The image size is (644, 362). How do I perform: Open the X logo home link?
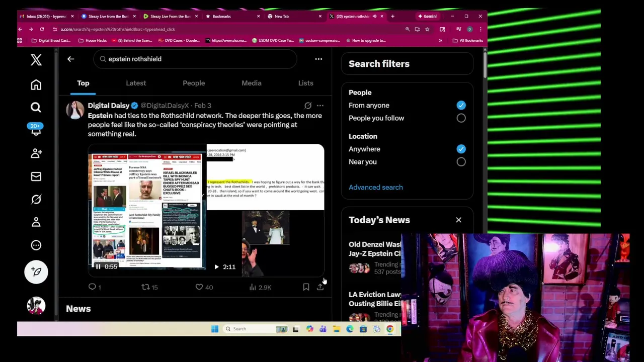36,60
